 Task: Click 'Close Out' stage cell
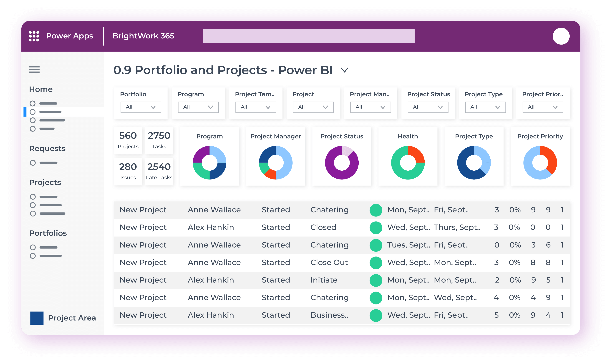coord(329,262)
